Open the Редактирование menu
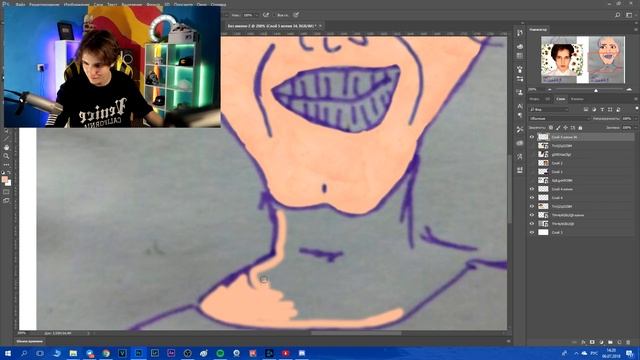The height and width of the screenshot is (360, 640). 44,4
